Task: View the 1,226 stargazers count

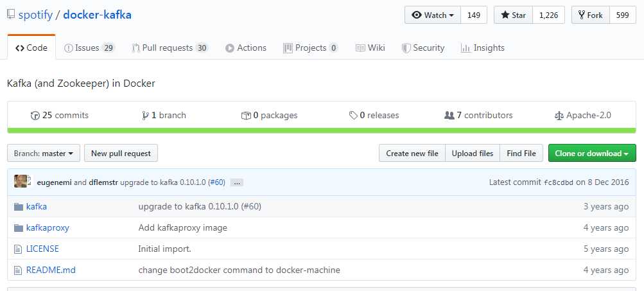Action: pos(549,15)
